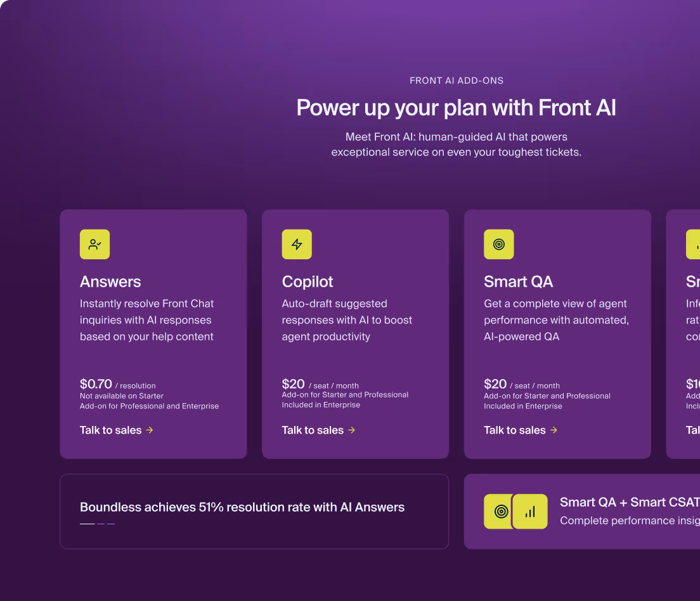The height and width of the screenshot is (601, 700).
Task: Click the arrow beside Answers' Talk to sales
Action: 150,430
